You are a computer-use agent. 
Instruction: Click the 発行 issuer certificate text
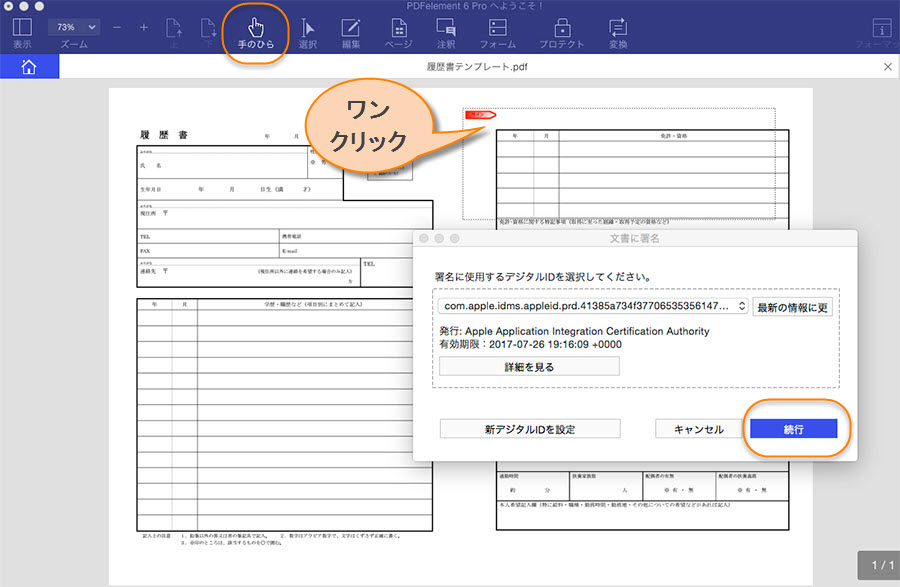(x=574, y=331)
